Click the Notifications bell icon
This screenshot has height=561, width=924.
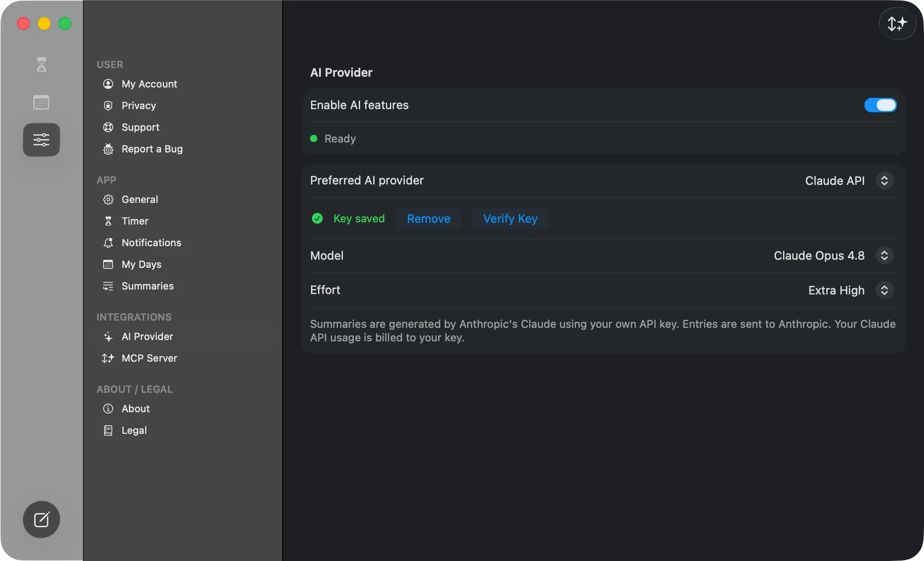coord(108,243)
